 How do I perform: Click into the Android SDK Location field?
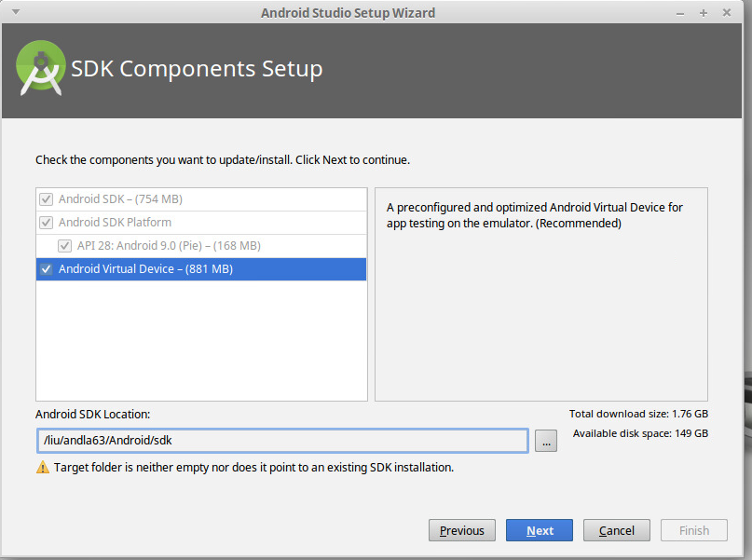pyautogui.click(x=282, y=441)
